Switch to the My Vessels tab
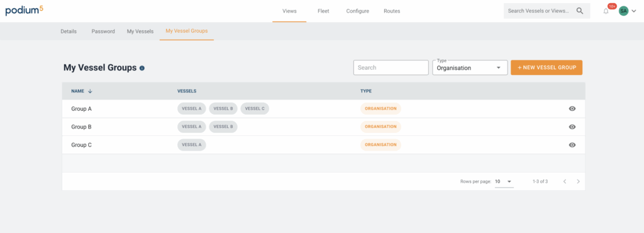 140,31
